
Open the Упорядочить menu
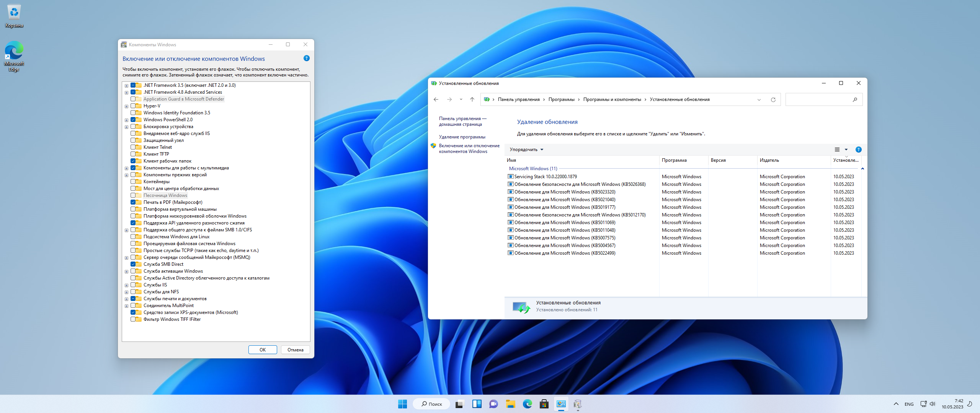[526, 150]
